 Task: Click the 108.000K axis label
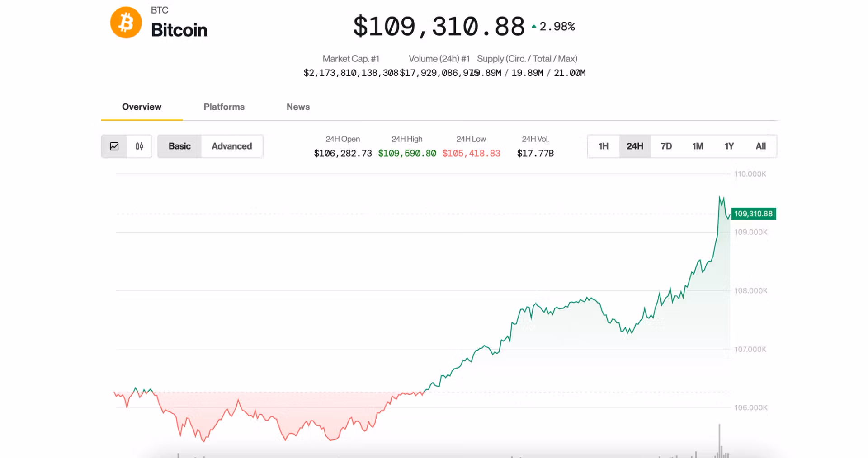[751, 291]
